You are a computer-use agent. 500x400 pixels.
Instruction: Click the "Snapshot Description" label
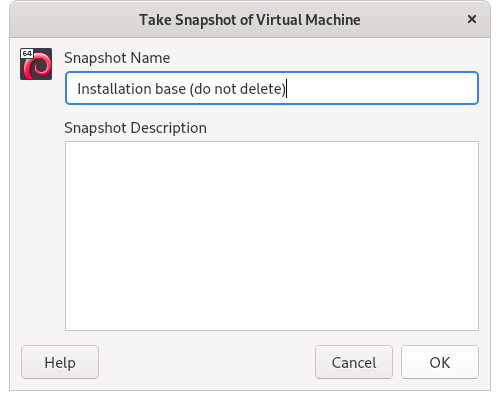[x=135, y=128]
